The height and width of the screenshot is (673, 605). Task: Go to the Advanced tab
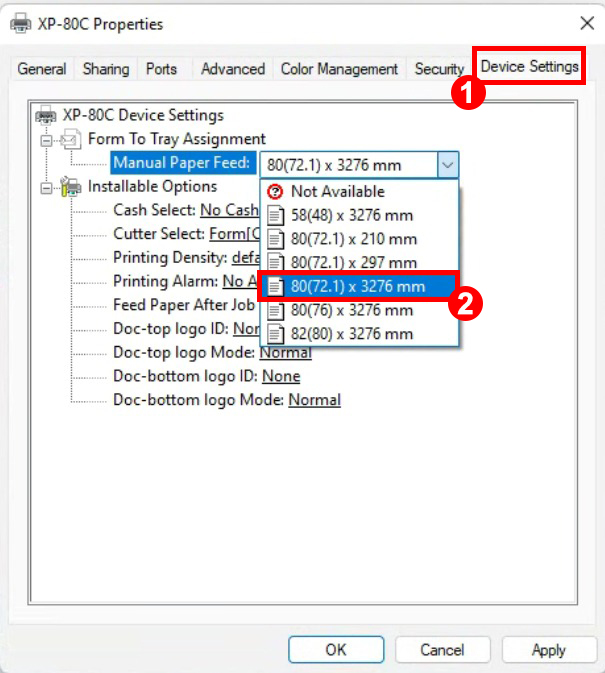pos(233,69)
